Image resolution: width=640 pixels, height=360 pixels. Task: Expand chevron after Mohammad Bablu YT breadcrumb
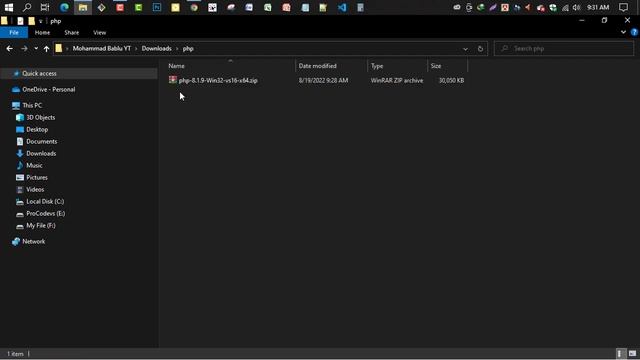click(136, 49)
